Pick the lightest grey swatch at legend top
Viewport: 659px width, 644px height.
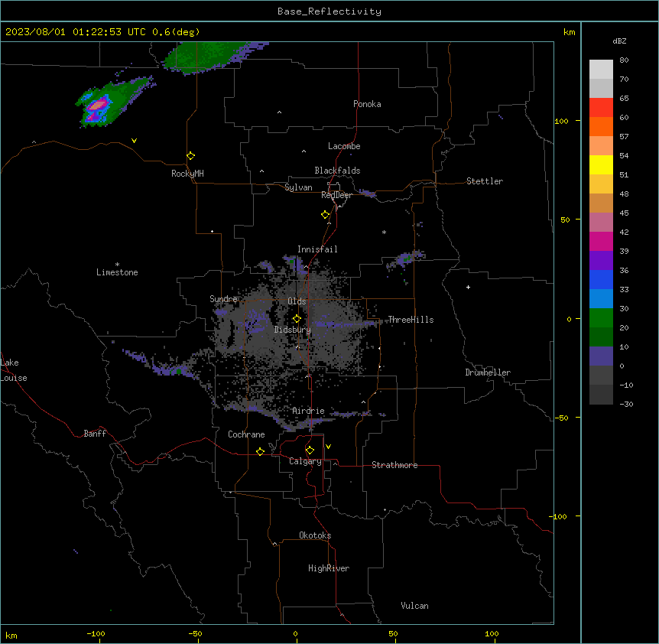click(601, 69)
